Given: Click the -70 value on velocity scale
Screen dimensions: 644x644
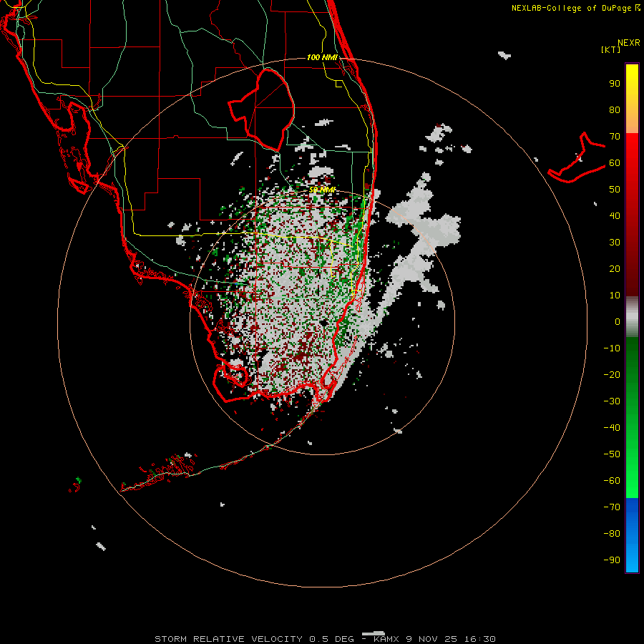Looking at the screenshot, I should pyautogui.click(x=612, y=507).
